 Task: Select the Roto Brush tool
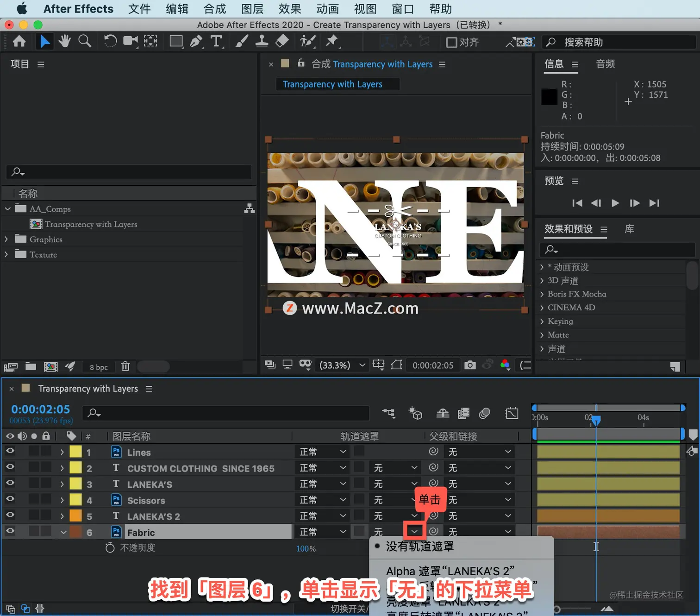(x=307, y=41)
